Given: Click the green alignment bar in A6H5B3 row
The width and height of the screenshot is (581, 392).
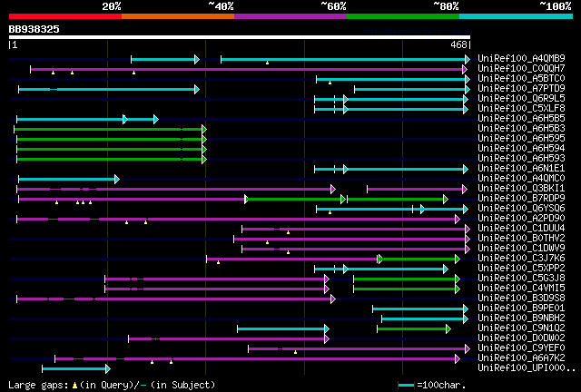Looking at the screenshot, I should (110, 130).
